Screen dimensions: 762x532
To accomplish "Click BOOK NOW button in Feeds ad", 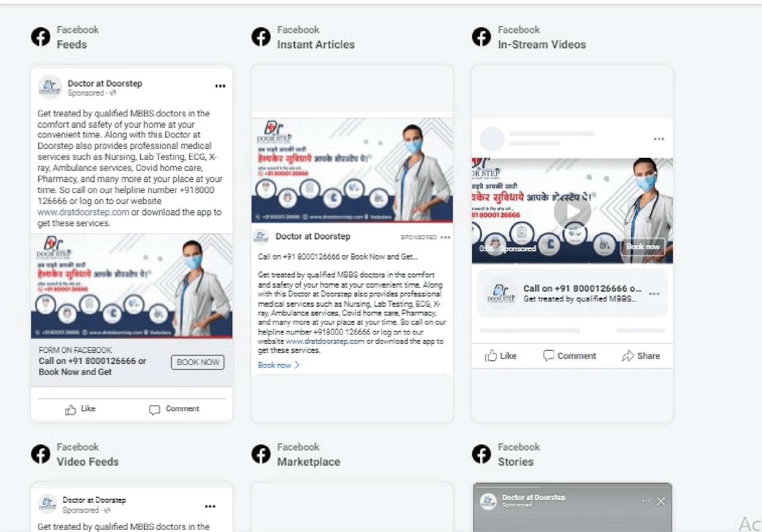I will point(198,362).
